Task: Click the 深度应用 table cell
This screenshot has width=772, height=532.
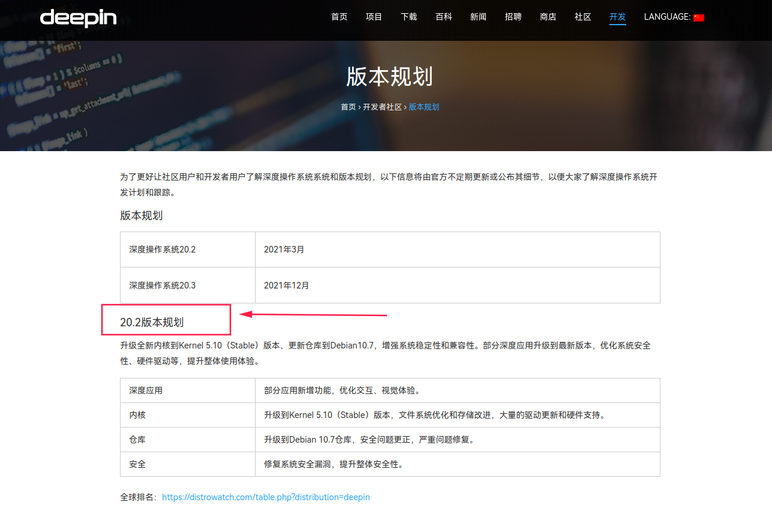Action: point(188,390)
